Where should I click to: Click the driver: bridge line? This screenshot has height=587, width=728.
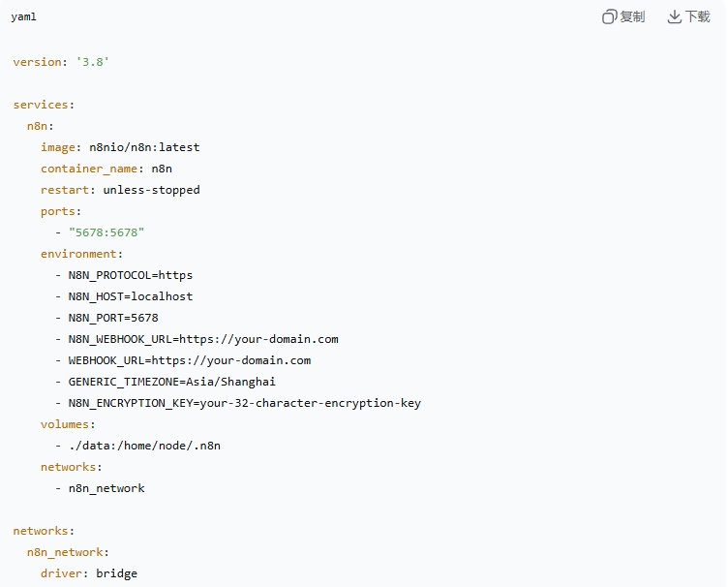(x=89, y=574)
